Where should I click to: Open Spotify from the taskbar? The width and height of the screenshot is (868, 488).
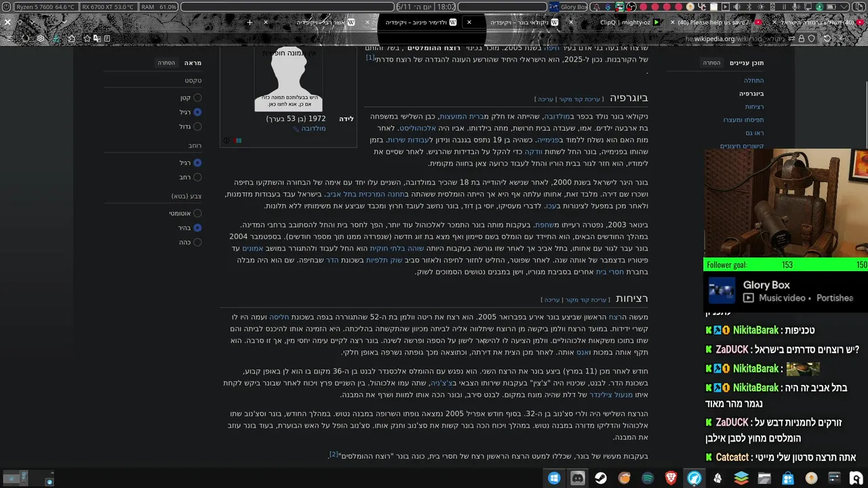click(x=648, y=478)
